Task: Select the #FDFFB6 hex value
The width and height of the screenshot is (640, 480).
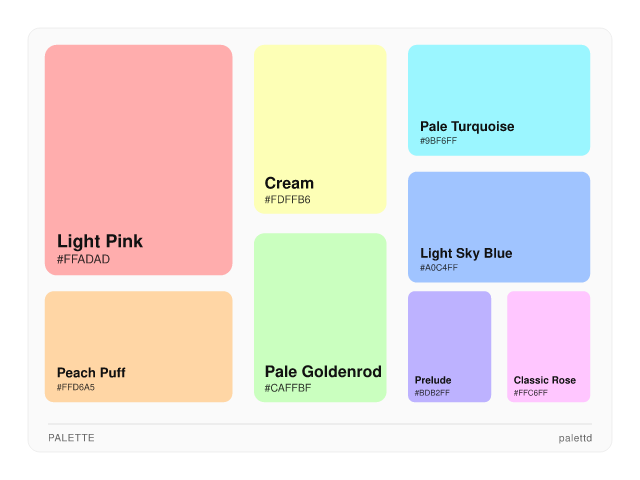Action: 288,200
